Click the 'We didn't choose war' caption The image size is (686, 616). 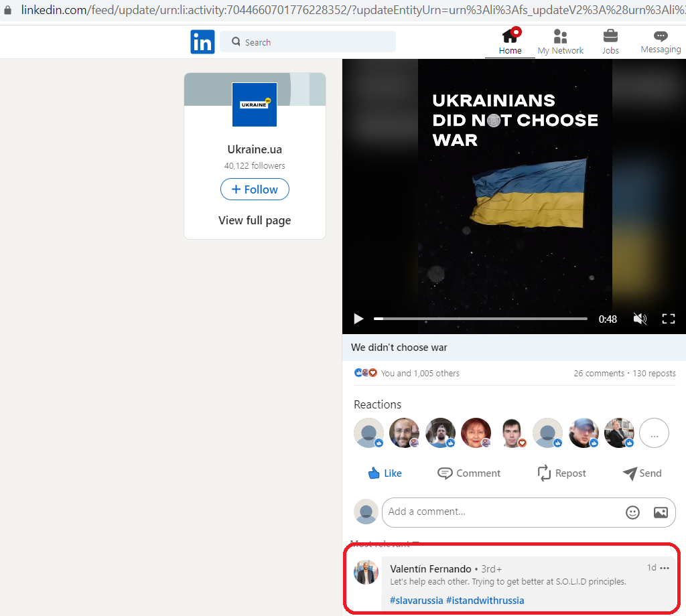point(399,348)
